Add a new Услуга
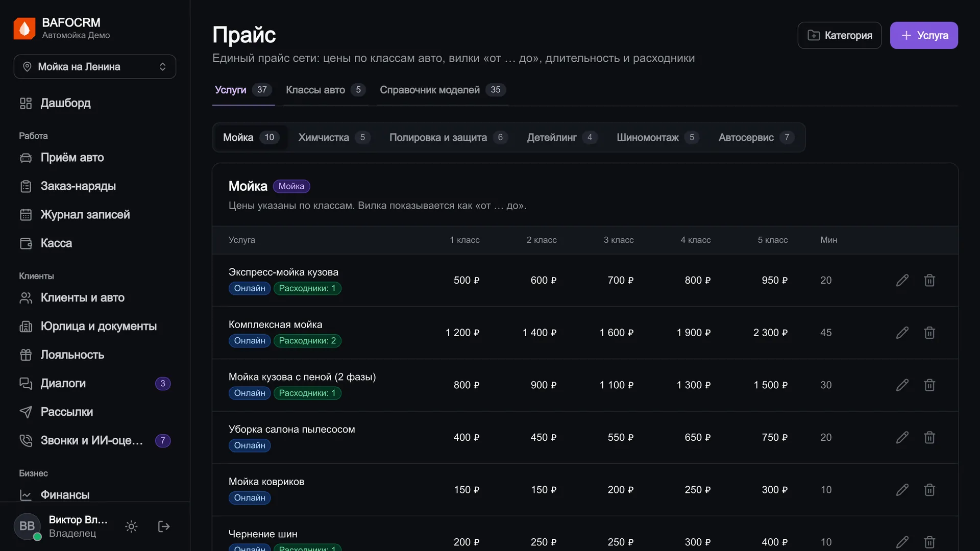 tap(924, 35)
